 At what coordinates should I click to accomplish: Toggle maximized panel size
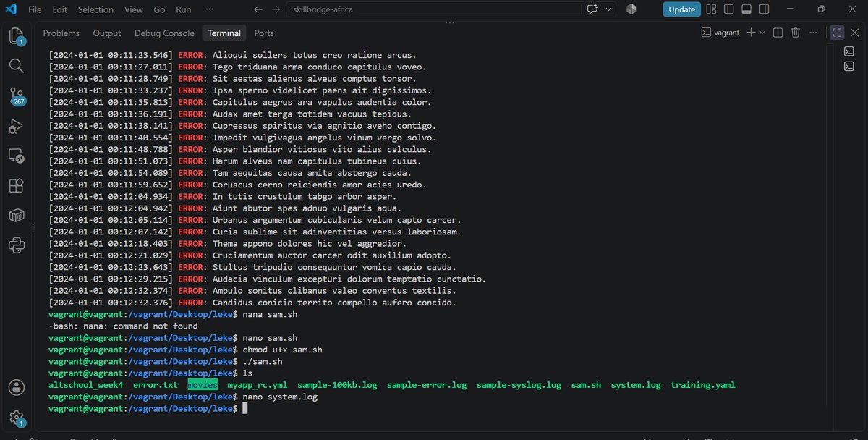tap(837, 33)
